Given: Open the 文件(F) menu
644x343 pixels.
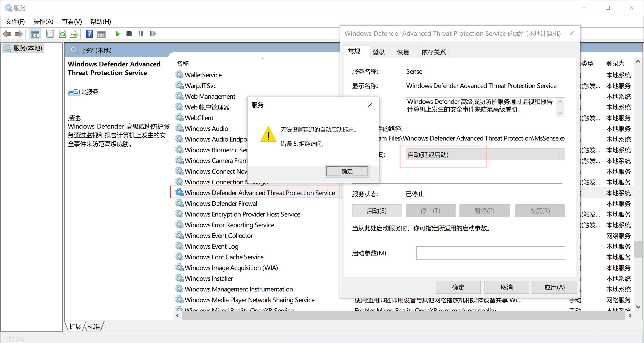Looking at the screenshot, I should pos(15,21).
